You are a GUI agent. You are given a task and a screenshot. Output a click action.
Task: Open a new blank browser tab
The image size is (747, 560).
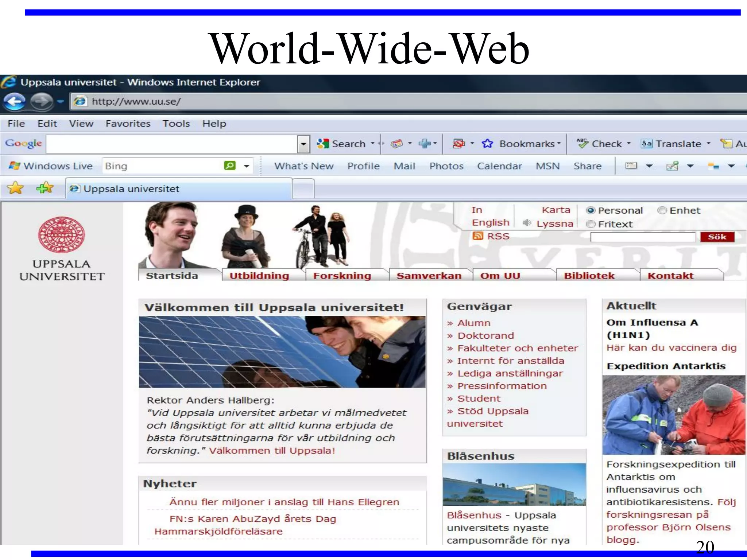(303, 189)
